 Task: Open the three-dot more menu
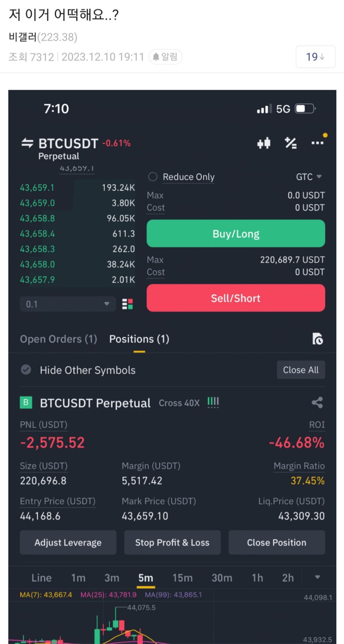click(317, 143)
